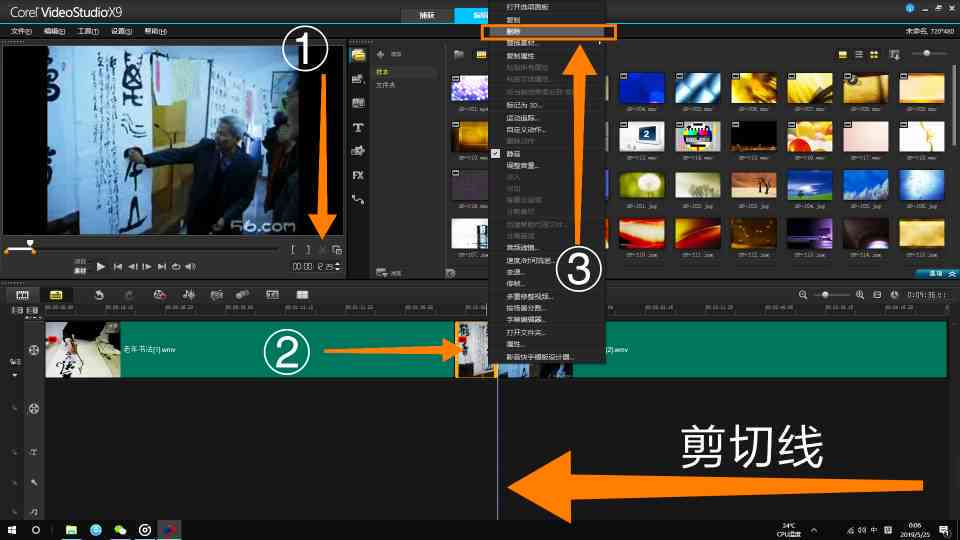
Task: Switch to Storyboard view
Action: pyautogui.click(x=23, y=295)
